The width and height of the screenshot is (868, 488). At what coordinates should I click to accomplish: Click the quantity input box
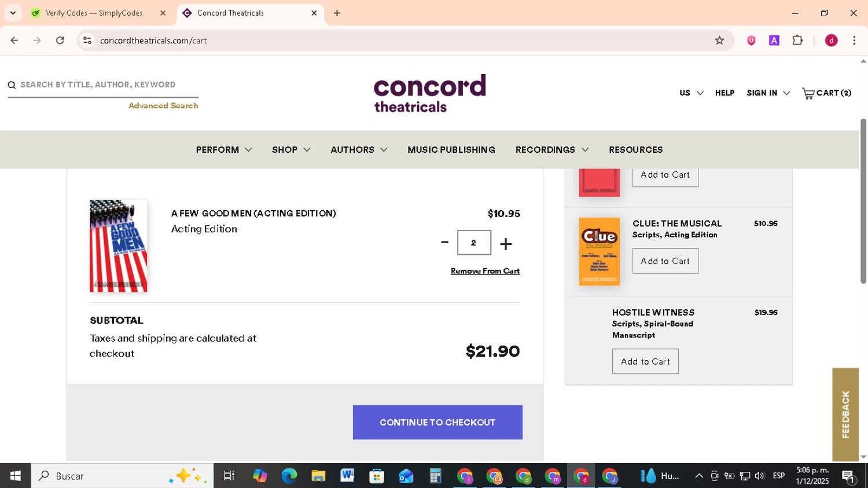coord(474,243)
